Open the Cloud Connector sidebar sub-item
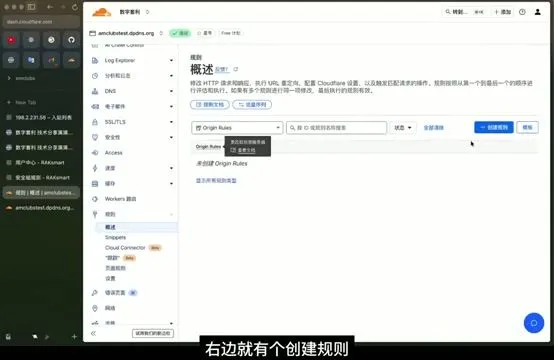The width and height of the screenshot is (554, 360). [125, 248]
